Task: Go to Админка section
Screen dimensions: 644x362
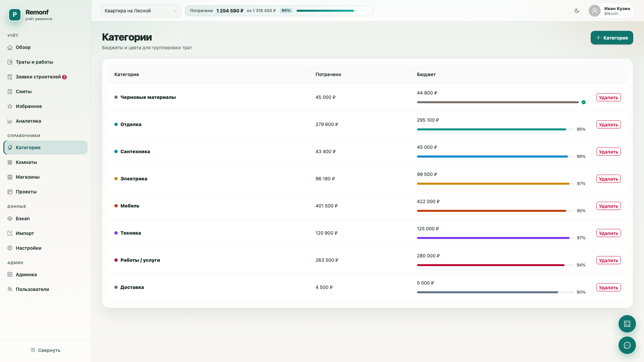Action: (x=46, y=275)
